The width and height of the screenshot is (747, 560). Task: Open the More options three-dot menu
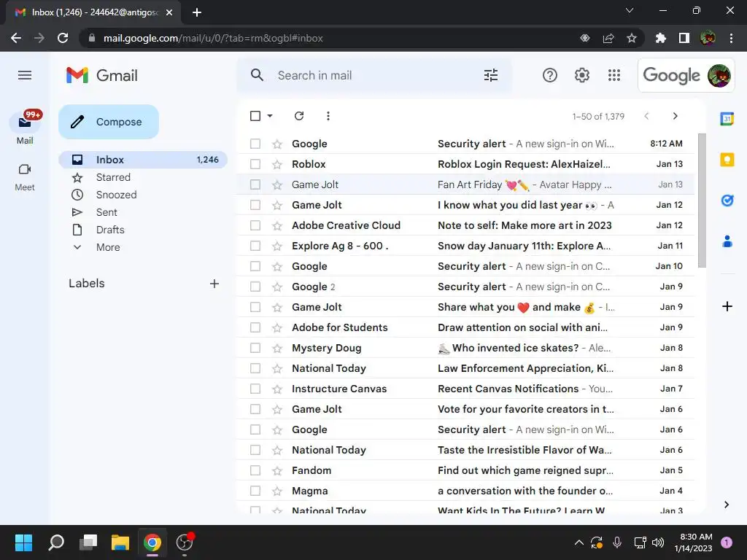click(x=328, y=116)
